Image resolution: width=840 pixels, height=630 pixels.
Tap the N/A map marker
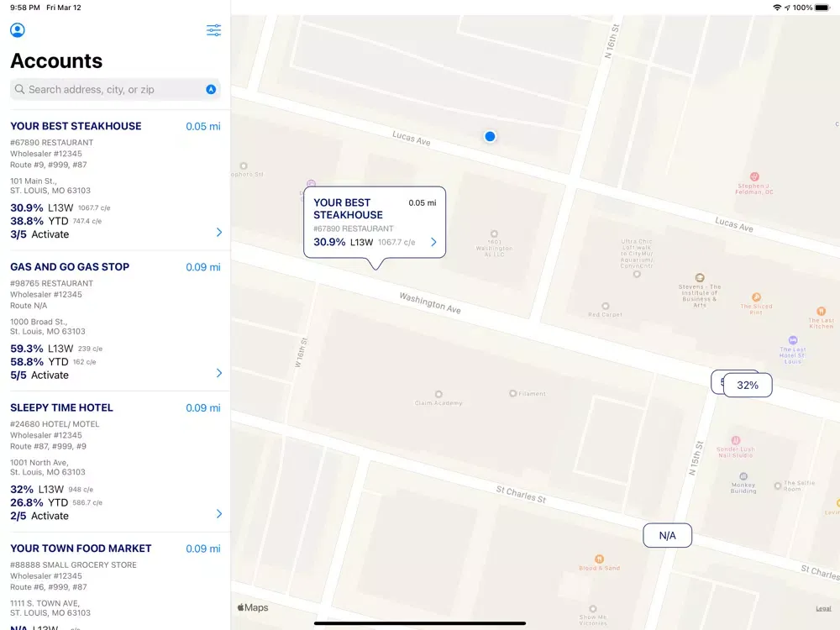[667, 536]
